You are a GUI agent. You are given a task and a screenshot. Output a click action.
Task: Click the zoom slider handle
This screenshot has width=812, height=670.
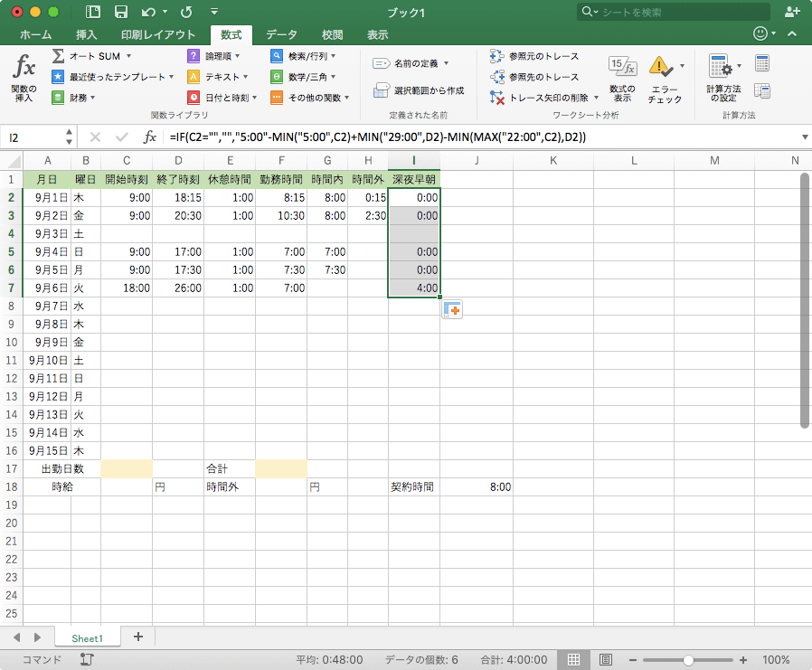688,660
